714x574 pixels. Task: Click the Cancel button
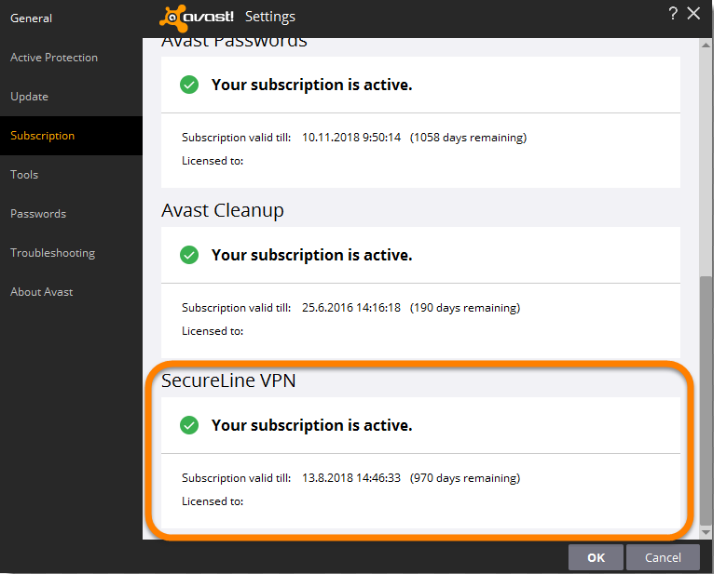pos(663,558)
